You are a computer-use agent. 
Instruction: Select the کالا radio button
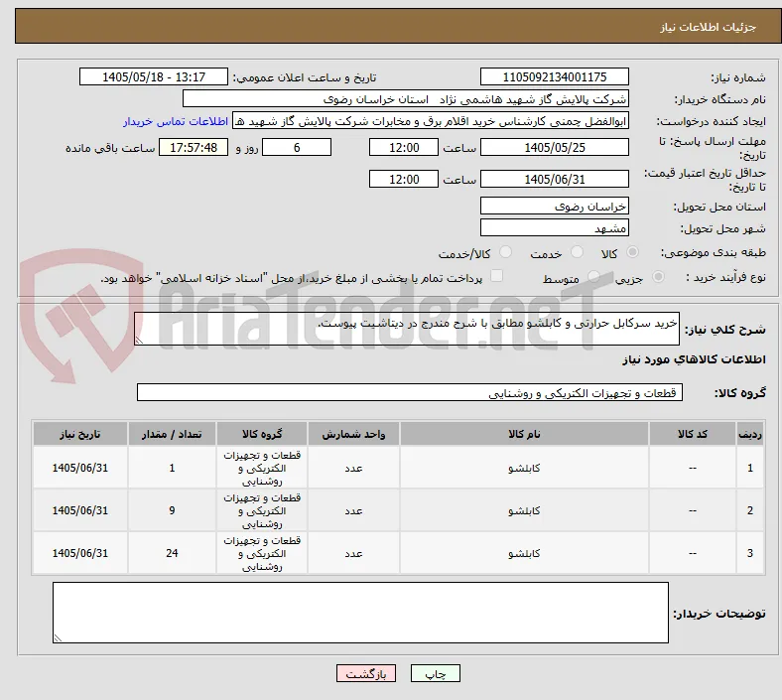point(632,252)
